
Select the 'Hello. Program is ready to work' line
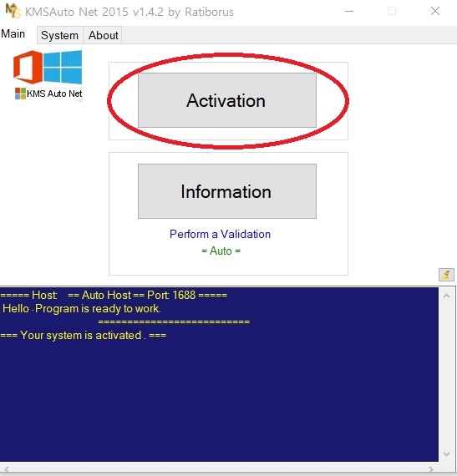point(82,309)
